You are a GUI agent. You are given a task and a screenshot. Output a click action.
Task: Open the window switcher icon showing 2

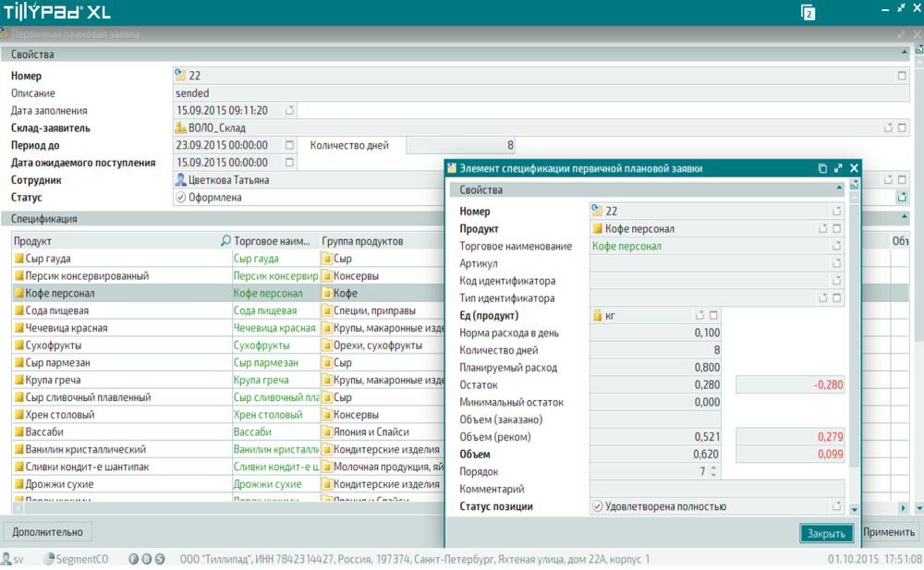tap(808, 13)
